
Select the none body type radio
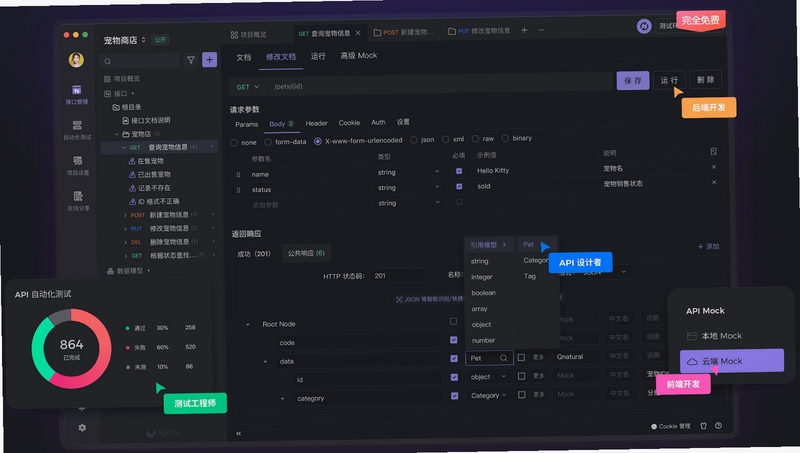[234, 143]
